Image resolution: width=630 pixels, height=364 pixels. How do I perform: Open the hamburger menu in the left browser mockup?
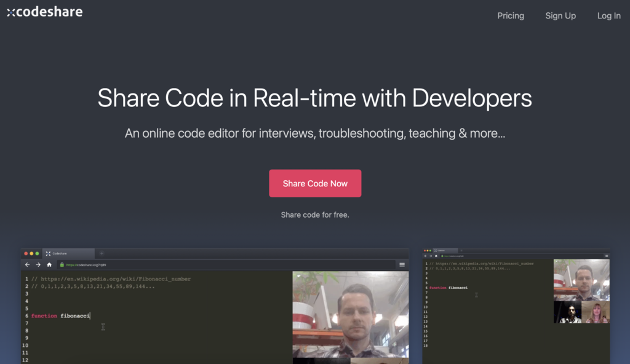[x=402, y=265]
